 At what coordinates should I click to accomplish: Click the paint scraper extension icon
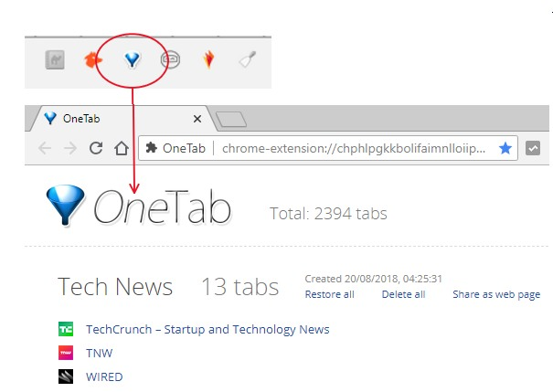point(248,59)
